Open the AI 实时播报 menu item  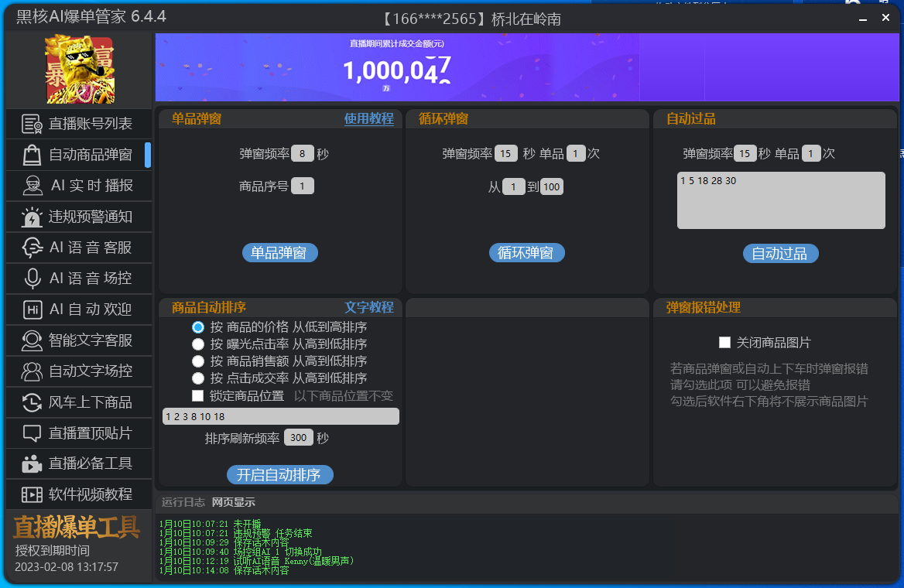point(79,186)
